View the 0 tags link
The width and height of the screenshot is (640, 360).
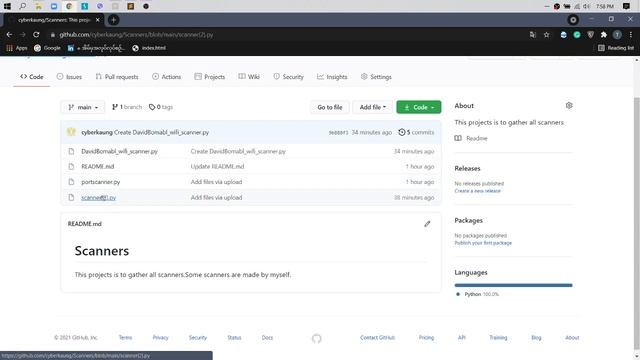click(x=161, y=107)
